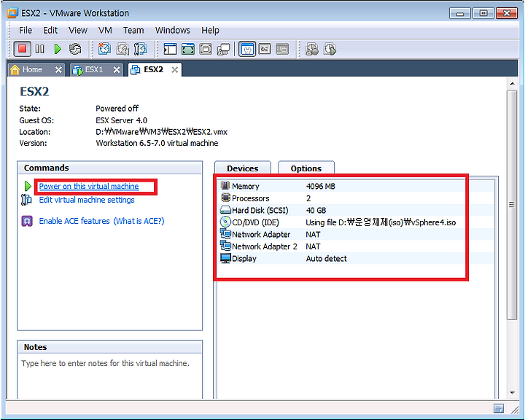
Task: Click in the Notes text field
Action: point(110,376)
